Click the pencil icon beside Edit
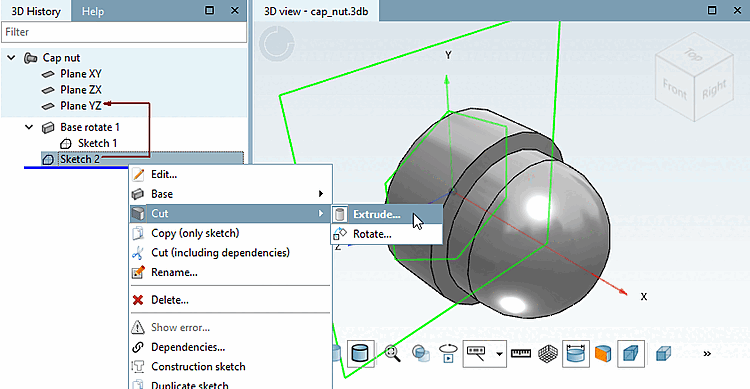Image resolution: width=750 pixels, height=389 pixels. (138, 175)
